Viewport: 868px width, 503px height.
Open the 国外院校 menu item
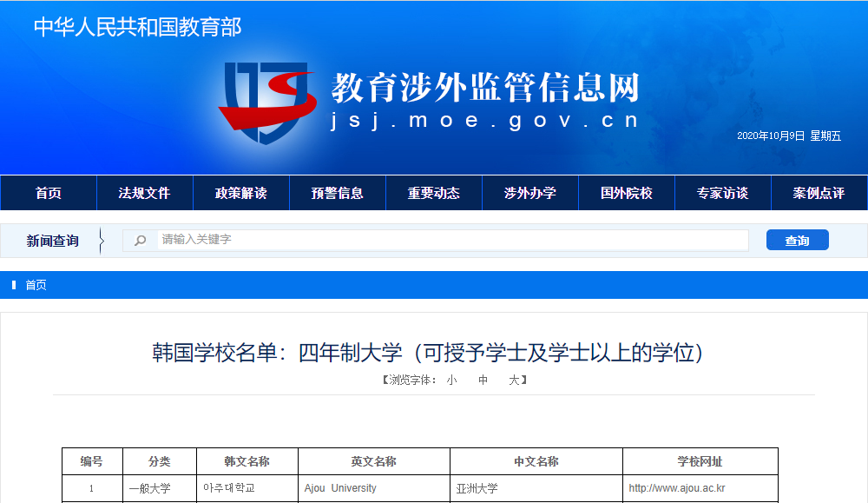(626, 193)
